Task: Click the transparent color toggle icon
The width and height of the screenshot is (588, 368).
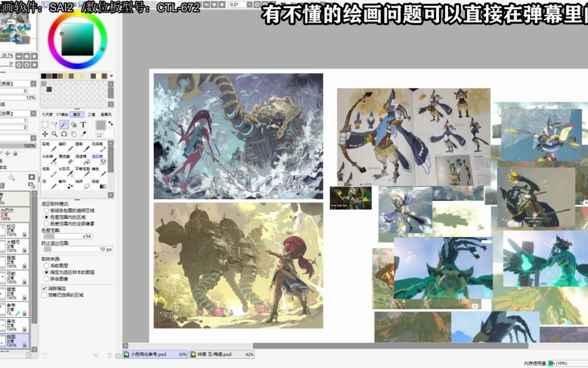Action: tap(99, 135)
